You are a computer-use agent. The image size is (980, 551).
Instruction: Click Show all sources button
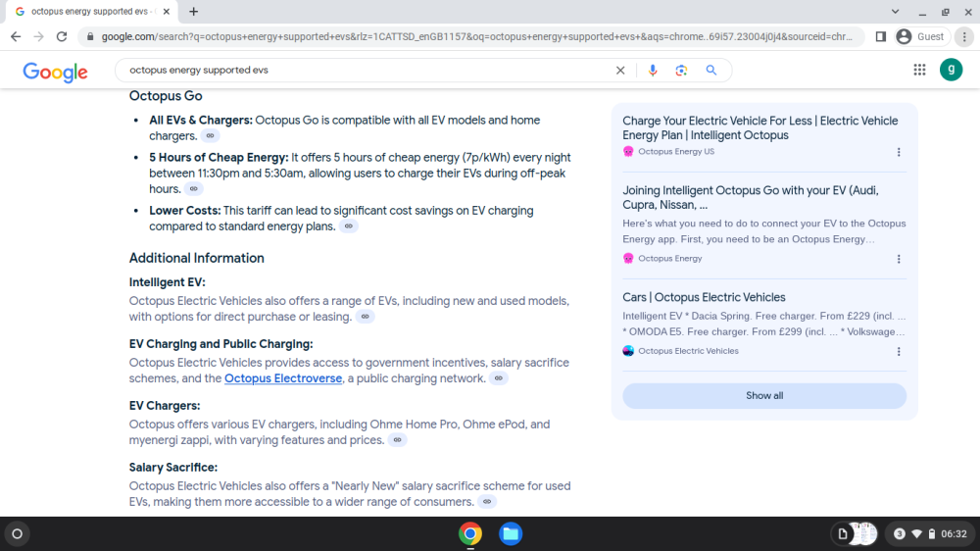point(763,396)
